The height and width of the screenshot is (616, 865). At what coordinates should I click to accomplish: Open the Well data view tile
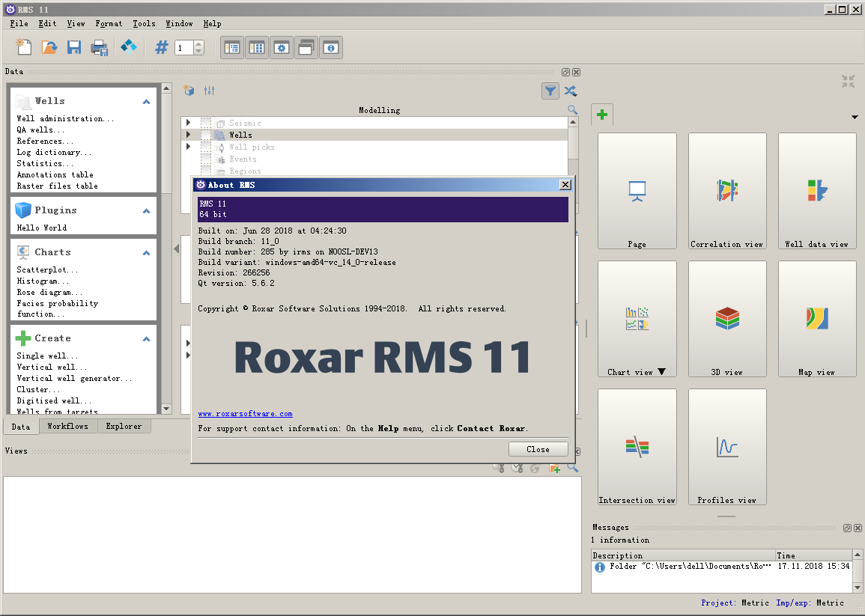(817, 191)
